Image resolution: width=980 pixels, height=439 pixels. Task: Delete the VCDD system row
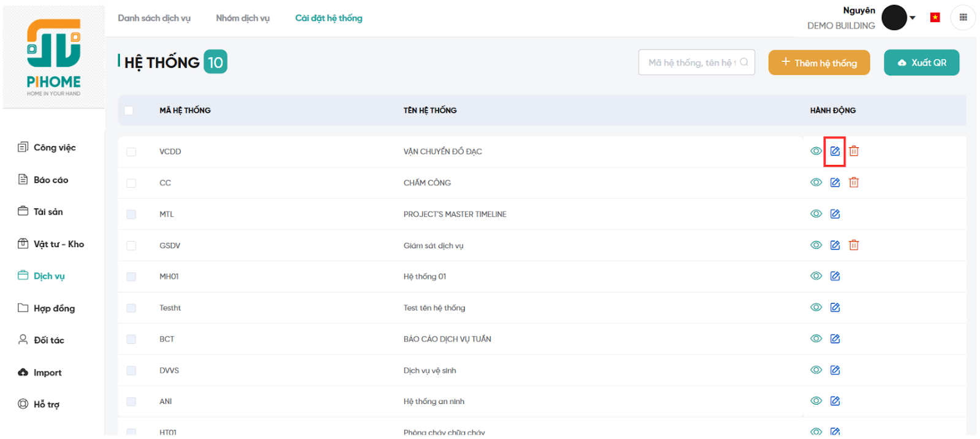coord(854,151)
